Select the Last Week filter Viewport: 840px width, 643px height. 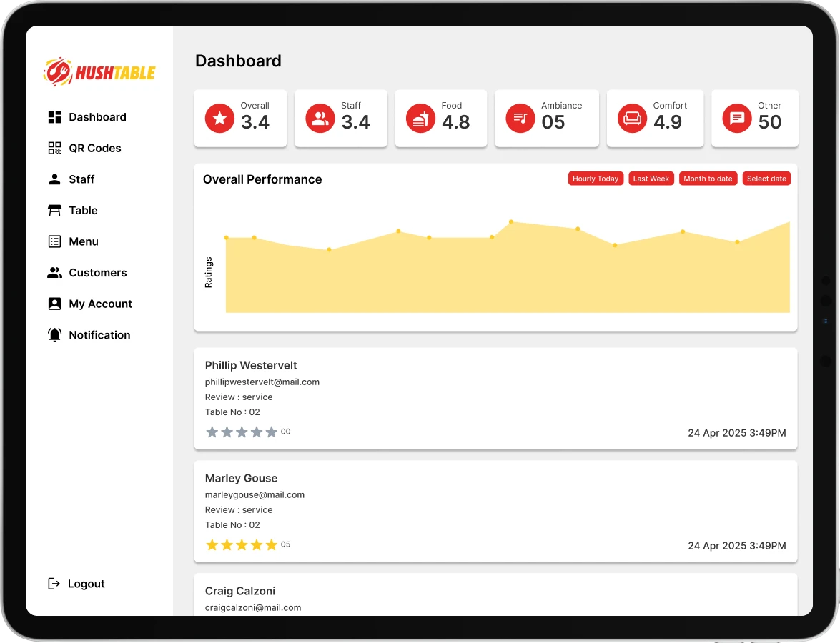click(x=651, y=179)
